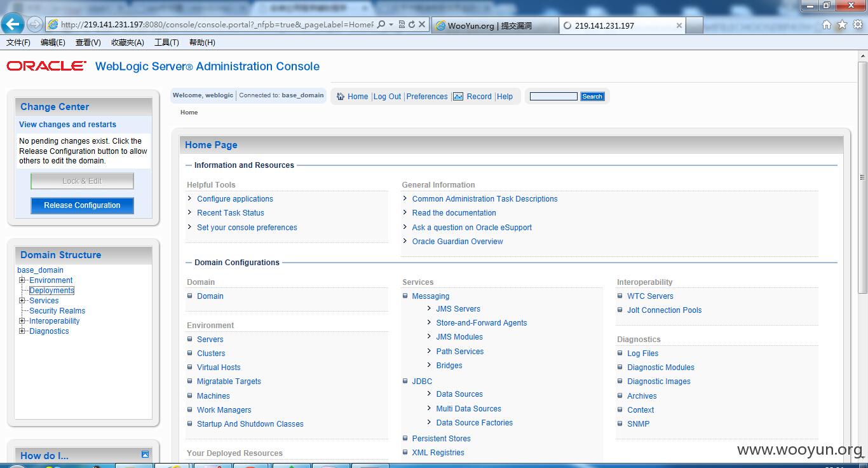This screenshot has height=468, width=868.
Task: Open the Work Managers link
Action: pos(224,410)
